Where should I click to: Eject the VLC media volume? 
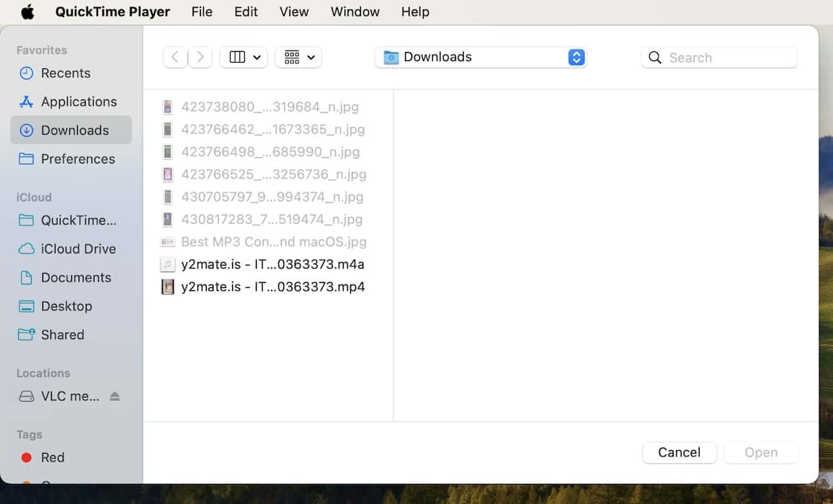click(x=115, y=396)
